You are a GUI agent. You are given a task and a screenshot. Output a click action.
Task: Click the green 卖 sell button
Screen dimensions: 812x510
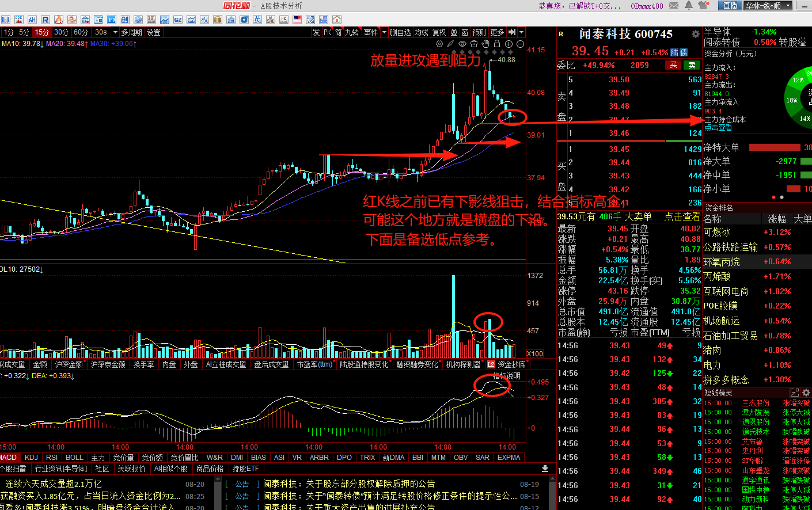pos(692,65)
